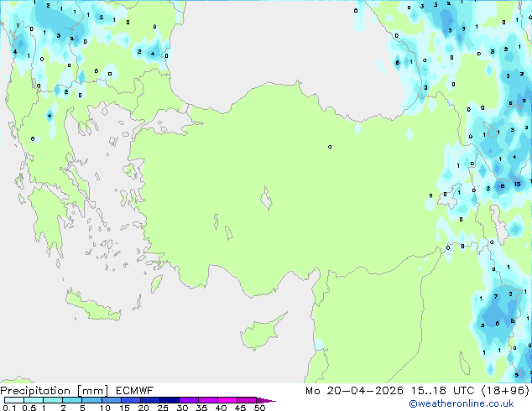Click the 30–35 mm purple legend swatch
The height and width of the screenshot is (411, 532).
189,400
